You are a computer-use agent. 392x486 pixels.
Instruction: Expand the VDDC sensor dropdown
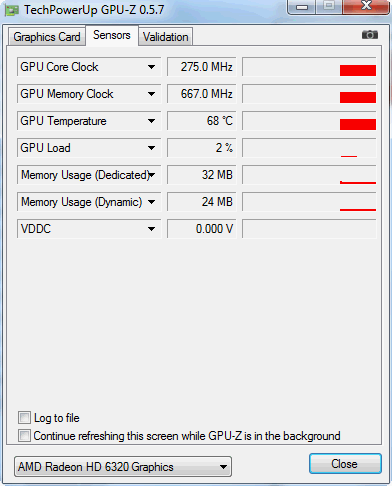(x=152, y=229)
